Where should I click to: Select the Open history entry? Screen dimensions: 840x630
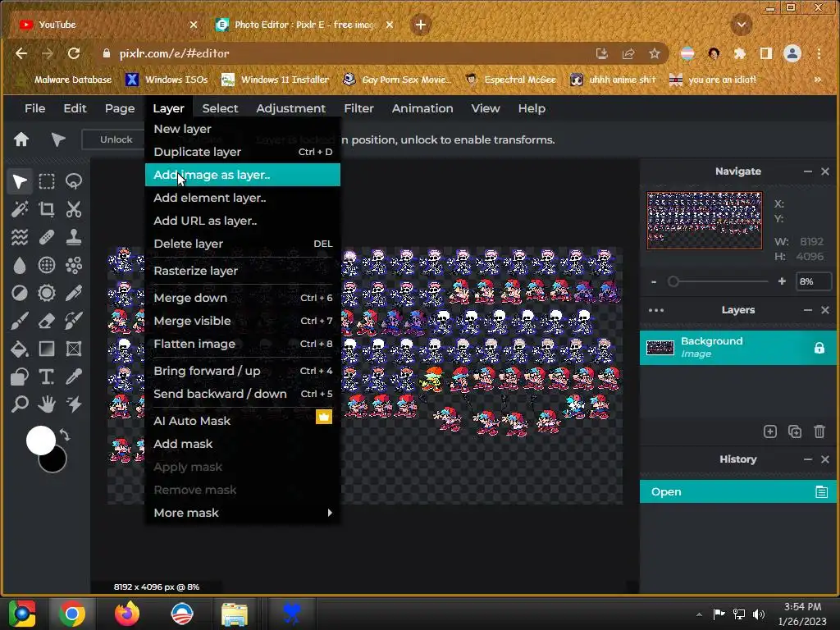[738, 491]
